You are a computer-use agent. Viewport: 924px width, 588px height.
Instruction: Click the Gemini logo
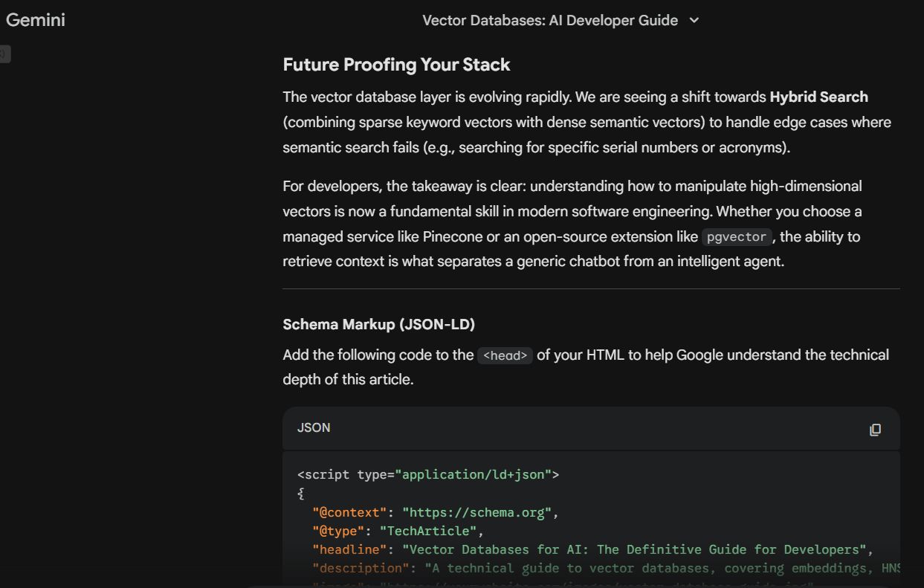point(35,20)
